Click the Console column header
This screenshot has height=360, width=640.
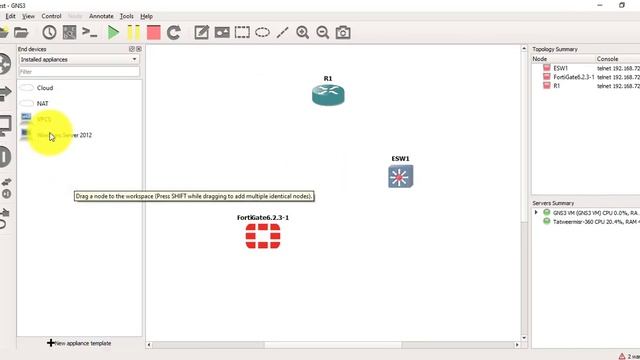pos(618,59)
